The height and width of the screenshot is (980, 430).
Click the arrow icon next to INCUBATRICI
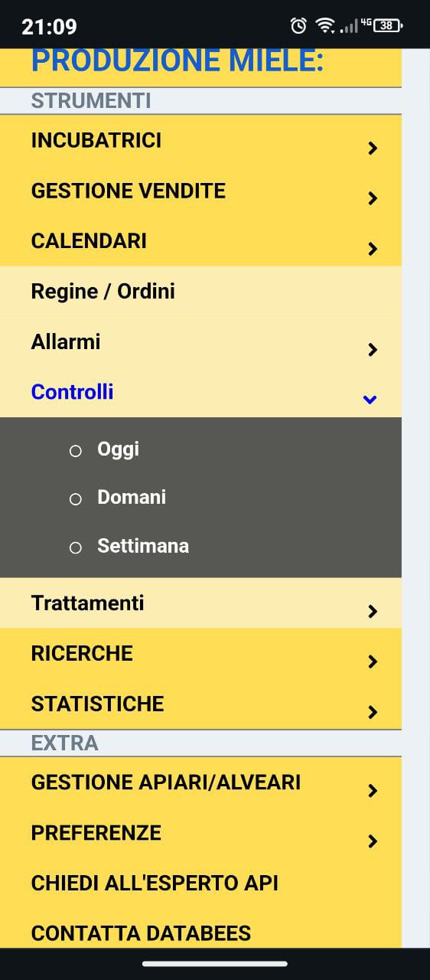(373, 149)
